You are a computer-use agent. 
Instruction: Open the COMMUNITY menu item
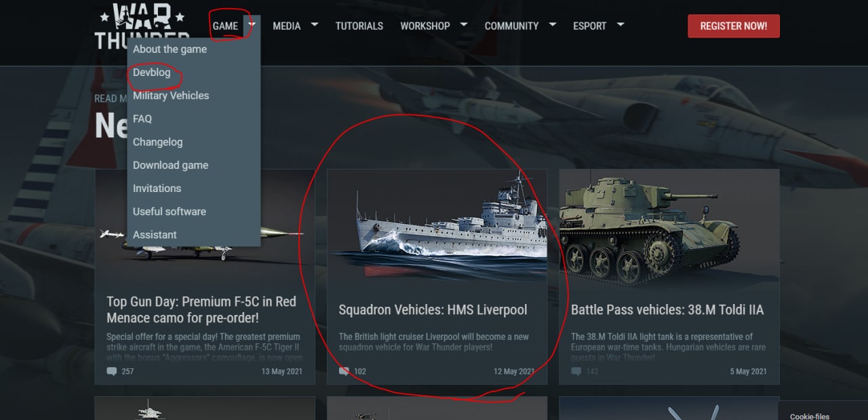pos(511,26)
